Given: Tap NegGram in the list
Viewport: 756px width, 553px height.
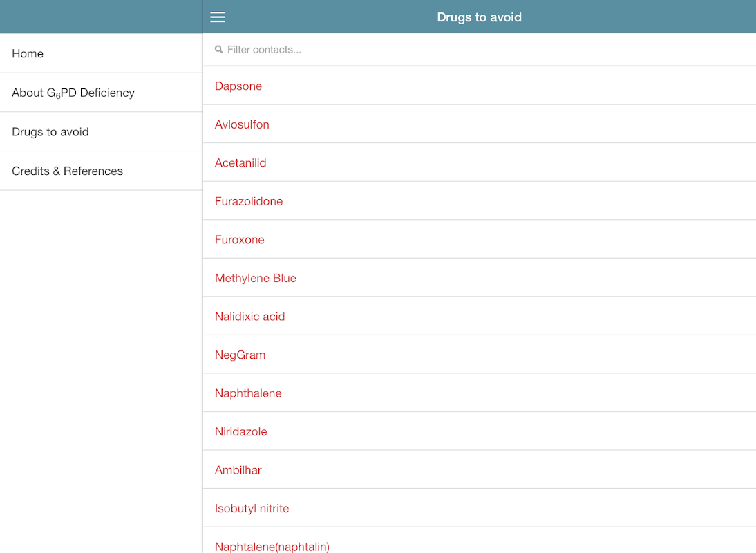Looking at the screenshot, I should (240, 355).
